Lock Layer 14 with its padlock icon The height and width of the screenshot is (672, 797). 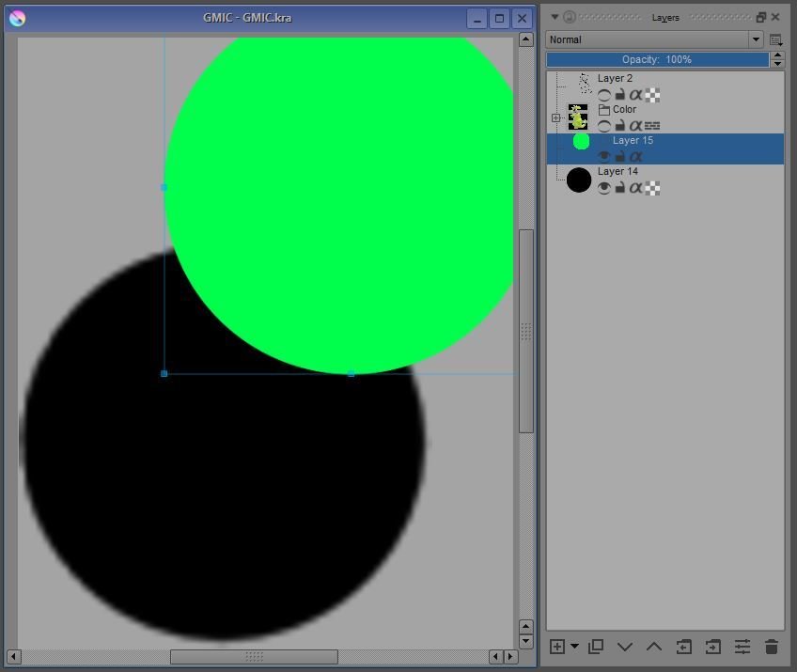619,188
